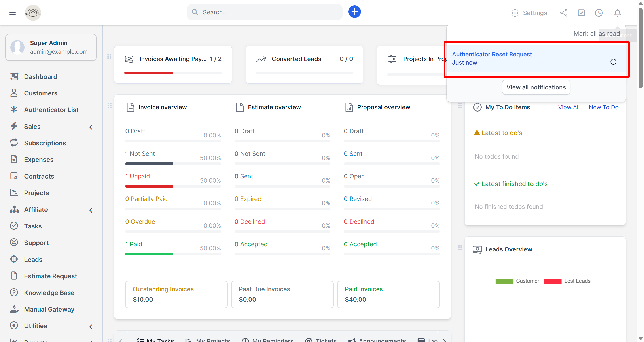The height and width of the screenshot is (342, 644).
Task: Open the Manual Gateway section
Action: [x=49, y=309]
